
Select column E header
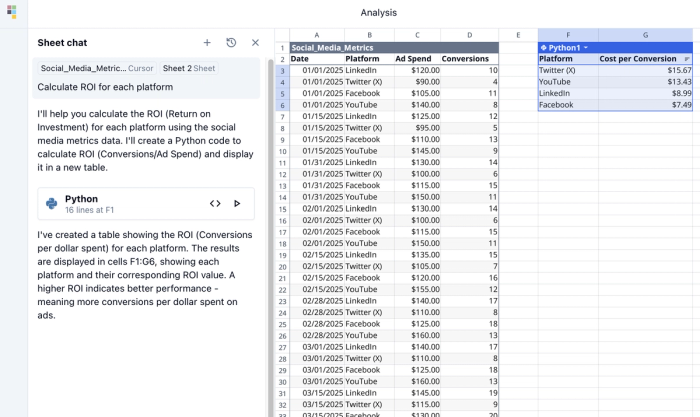coord(518,35)
